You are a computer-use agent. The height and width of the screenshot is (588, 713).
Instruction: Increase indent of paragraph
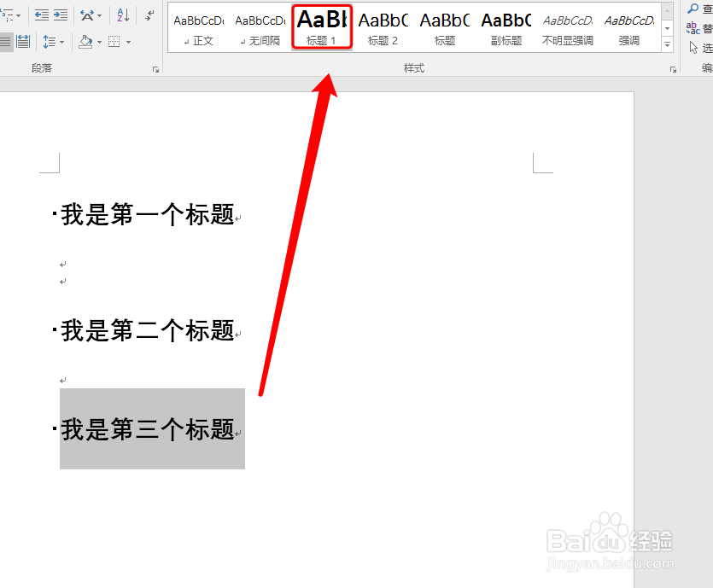pyautogui.click(x=61, y=15)
